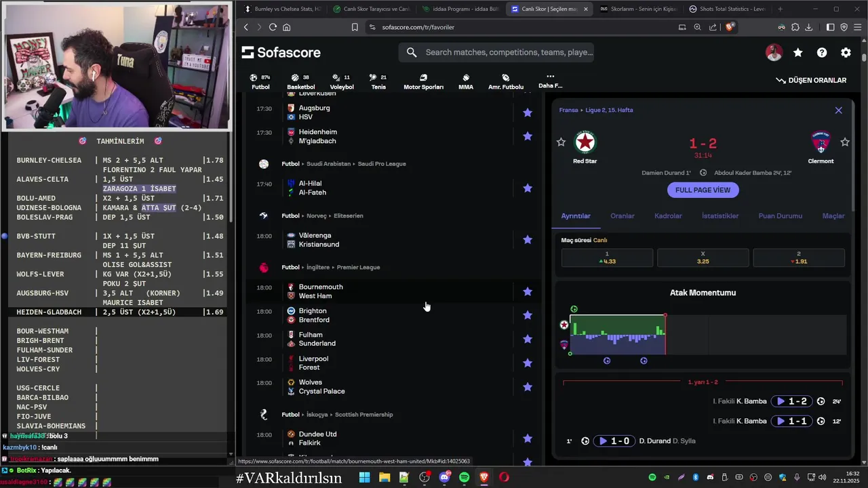The width and height of the screenshot is (868, 488).
Task: Click the sofascore.com address bar
Action: [x=418, y=27]
